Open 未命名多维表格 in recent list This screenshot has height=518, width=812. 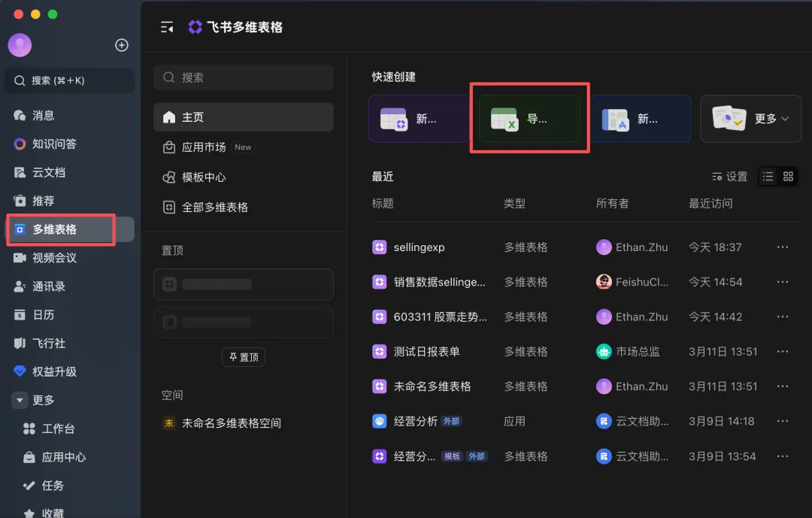[x=432, y=386]
